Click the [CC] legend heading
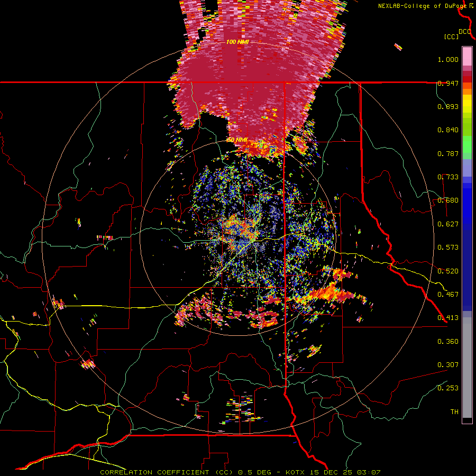Image resolution: width=476 pixels, height=476 pixels. (451, 37)
